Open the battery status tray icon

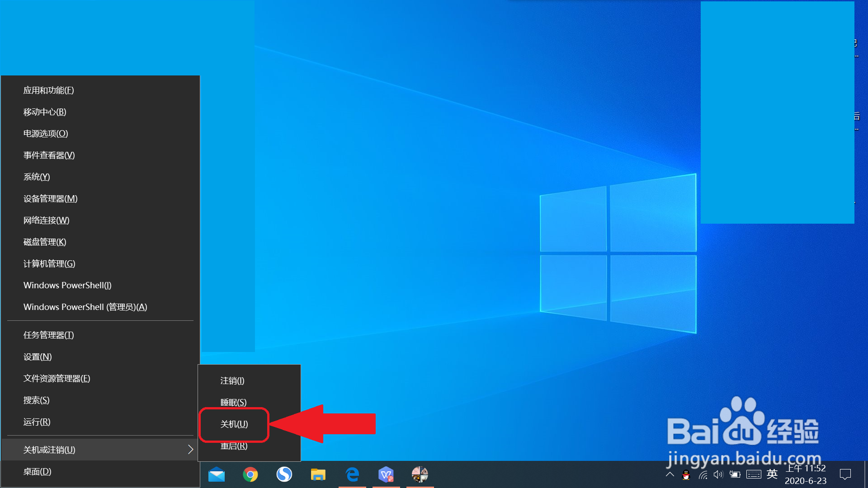[x=735, y=474]
